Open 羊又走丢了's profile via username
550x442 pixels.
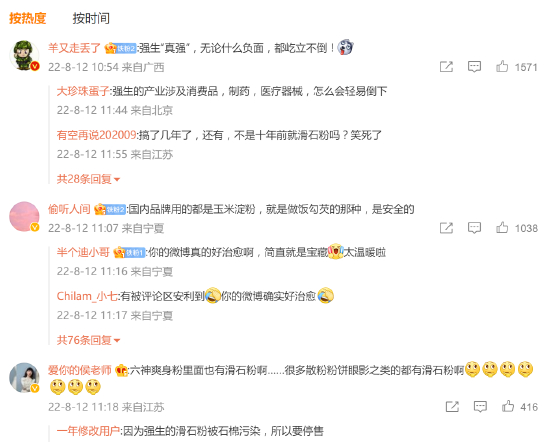tap(74, 48)
